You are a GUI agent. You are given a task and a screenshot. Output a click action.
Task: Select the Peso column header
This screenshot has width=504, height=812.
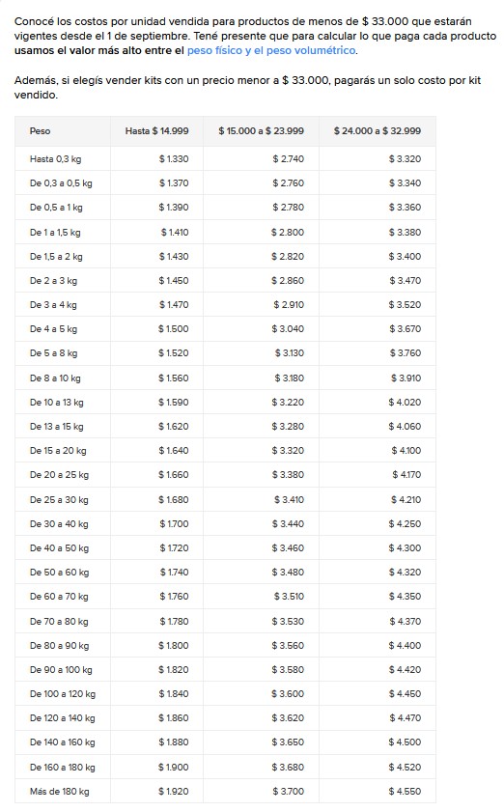coord(40,131)
